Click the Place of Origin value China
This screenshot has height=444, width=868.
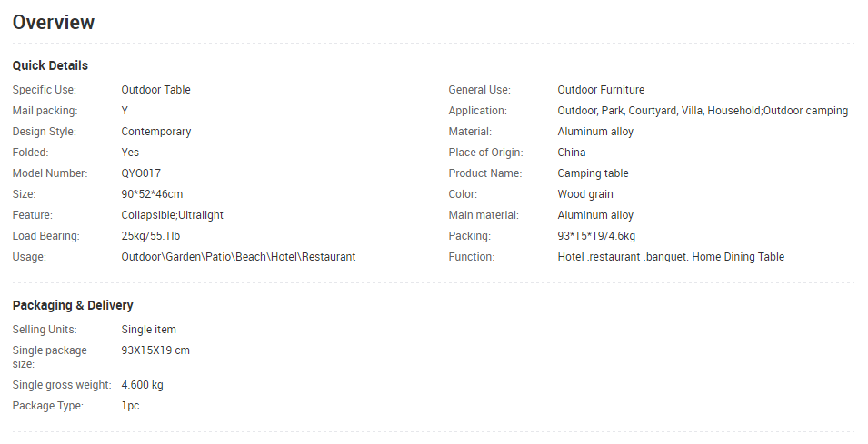click(x=572, y=152)
